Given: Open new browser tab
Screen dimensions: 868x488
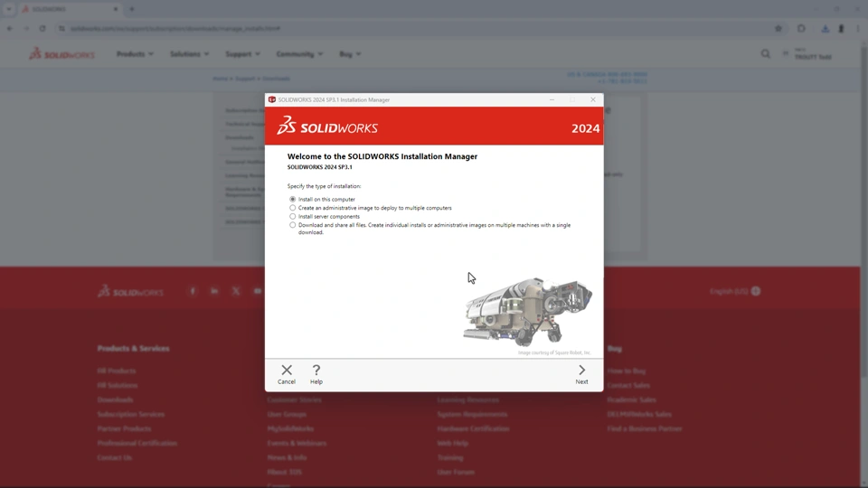Looking at the screenshot, I should pos(132,9).
